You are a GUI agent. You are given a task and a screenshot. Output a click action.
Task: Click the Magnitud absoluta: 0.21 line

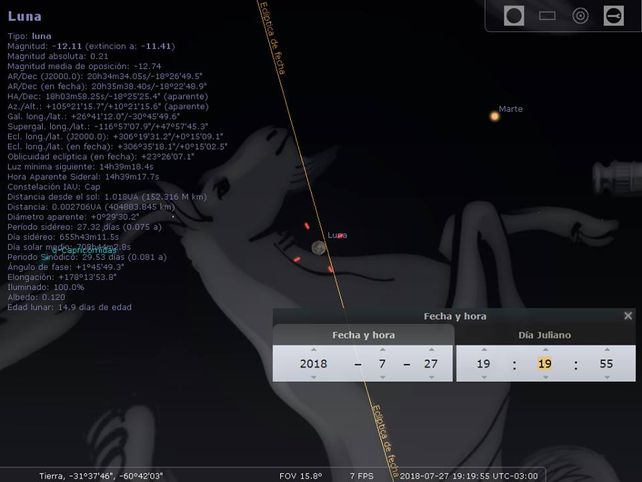[x=58, y=56]
